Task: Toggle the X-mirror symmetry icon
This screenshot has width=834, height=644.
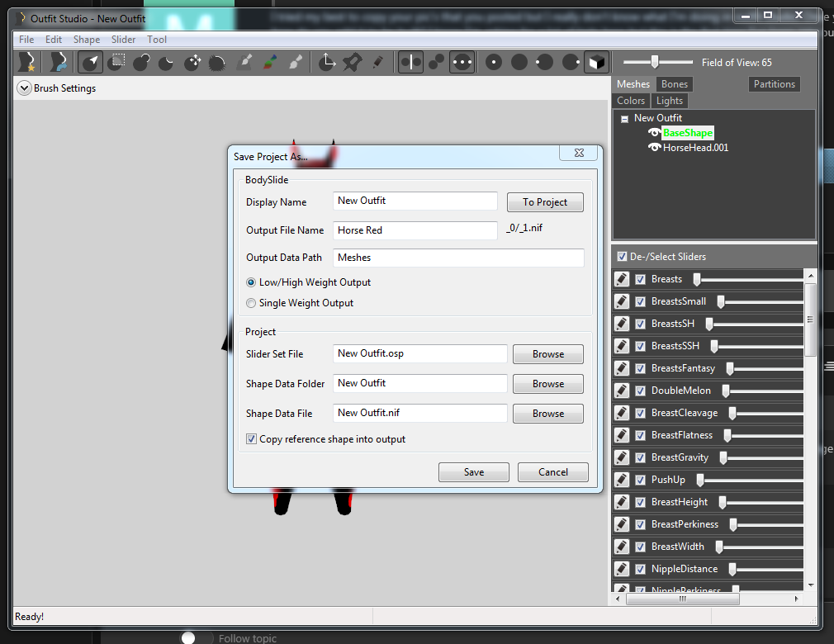Action: 410,62
